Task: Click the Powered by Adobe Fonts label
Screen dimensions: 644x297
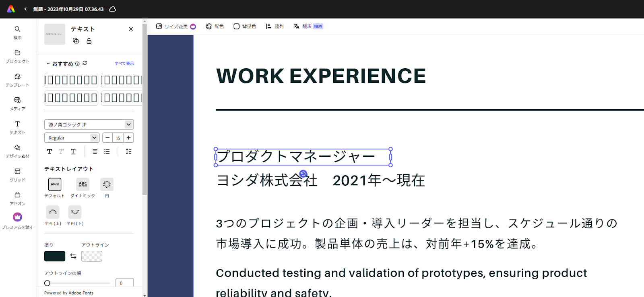Action: click(x=69, y=293)
